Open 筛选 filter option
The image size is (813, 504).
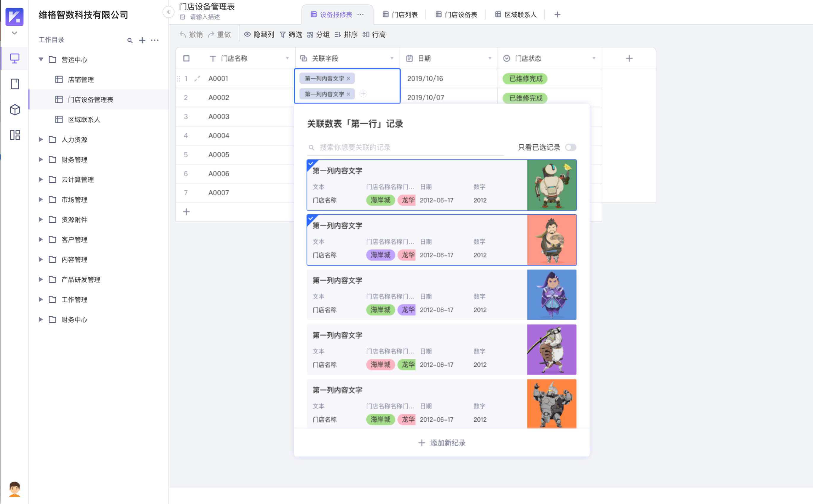pyautogui.click(x=291, y=35)
